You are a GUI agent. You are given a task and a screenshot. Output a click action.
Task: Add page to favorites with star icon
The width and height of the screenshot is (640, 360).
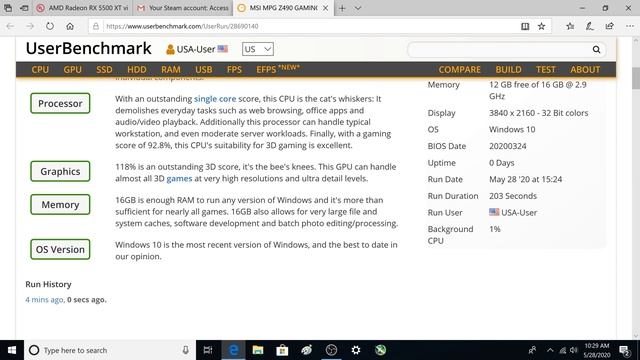(541, 26)
